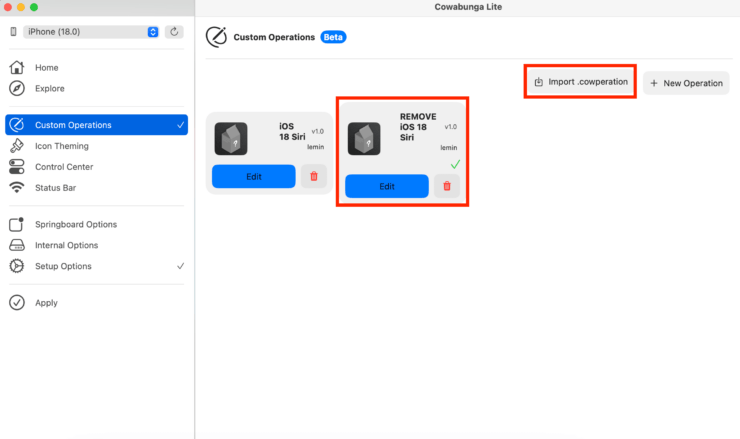Click the Springboard Options app-badge icon
The image size is (740, 439).
click(x=17, y=224)
